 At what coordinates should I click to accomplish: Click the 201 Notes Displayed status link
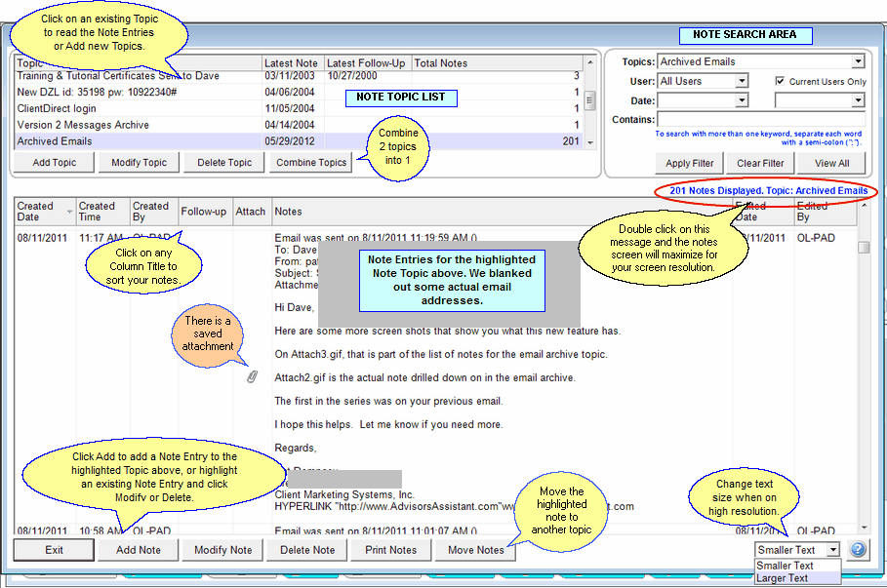pos(768,191)
